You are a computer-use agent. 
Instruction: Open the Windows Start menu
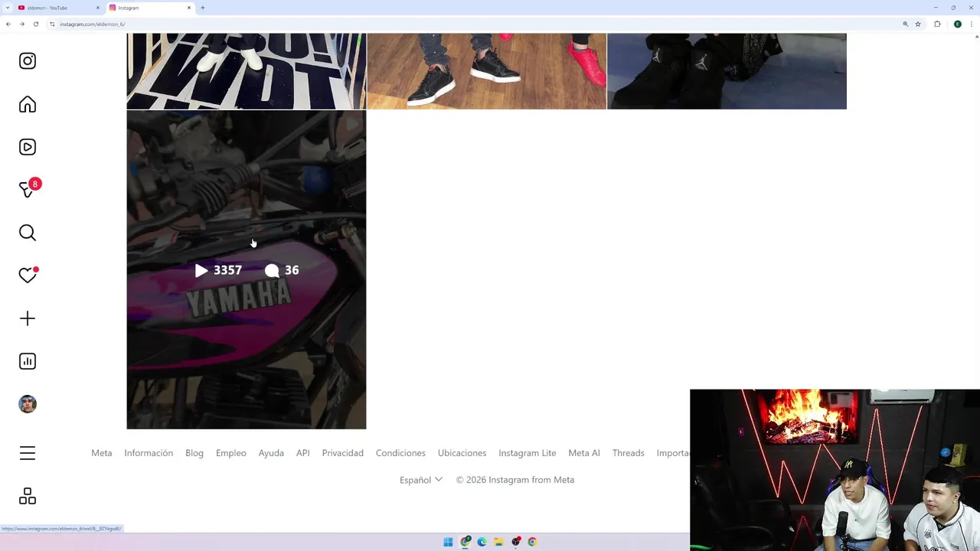[x=448, y=542]
